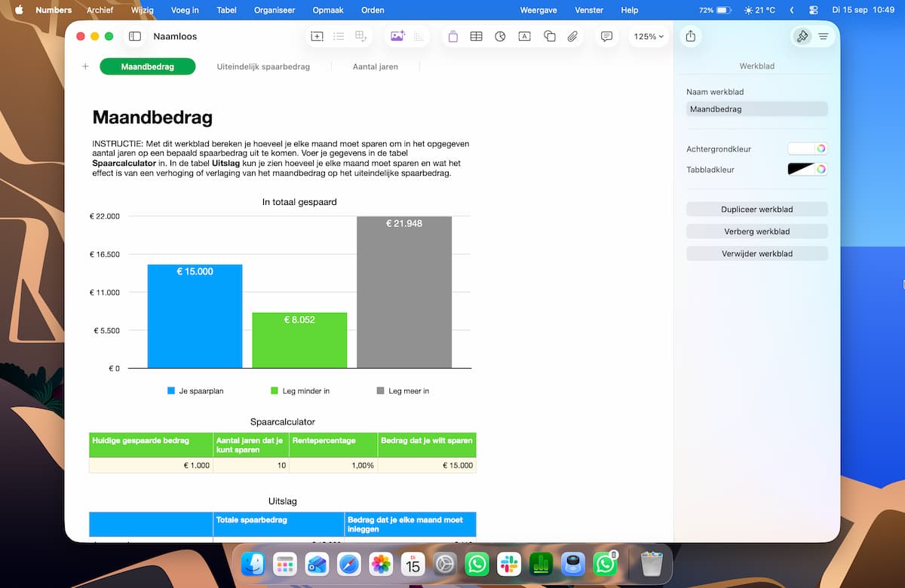Click Verwijder werkblad button
This screenshot has width=905, height=588.
pos(757,254)
